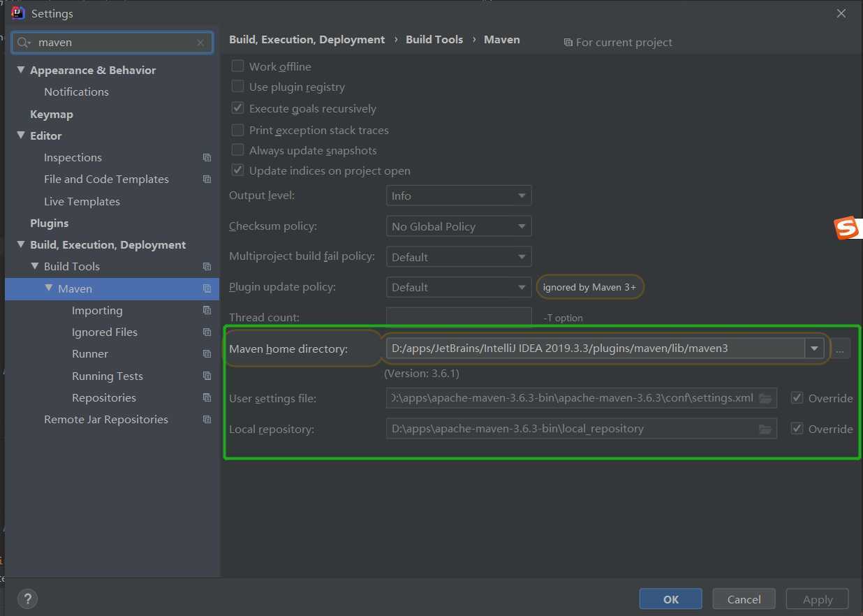863x616 pixels.
Task: Open Importing under Maven
Action: pos(97,311)
